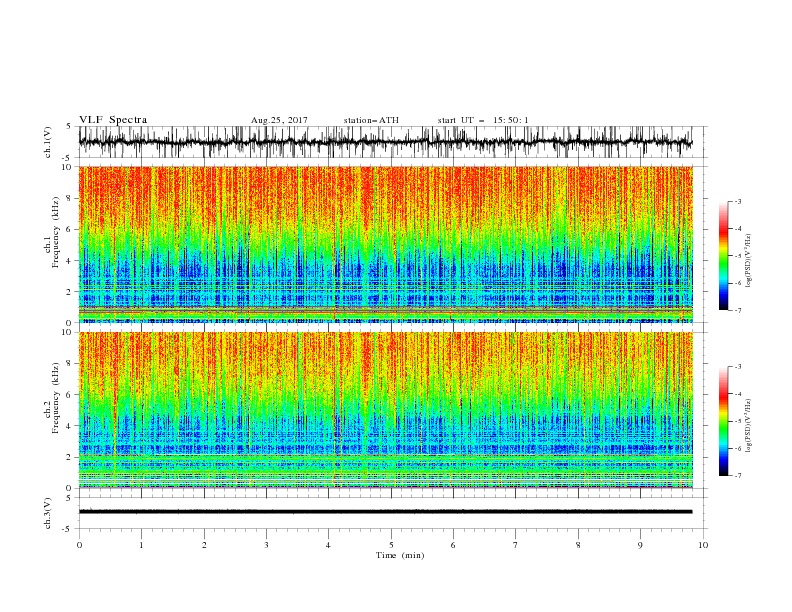Click the "4" kHz tick of ch.2 spectrogram
The height and width of the screenshot is (612, 792).
click(x=70, y=426)
